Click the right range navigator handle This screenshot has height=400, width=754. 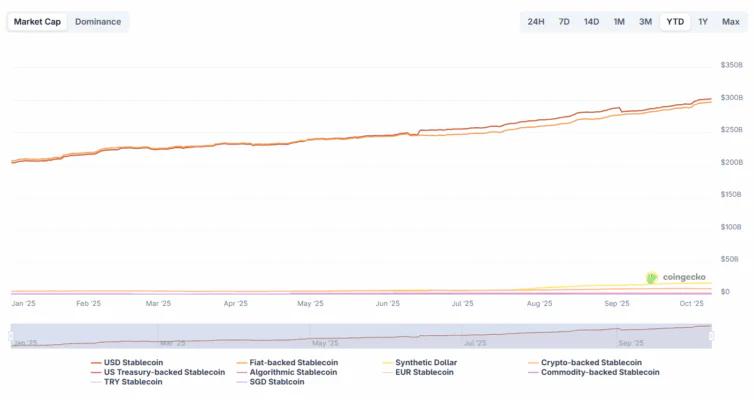pyautogui.click(x=711, y=335)
